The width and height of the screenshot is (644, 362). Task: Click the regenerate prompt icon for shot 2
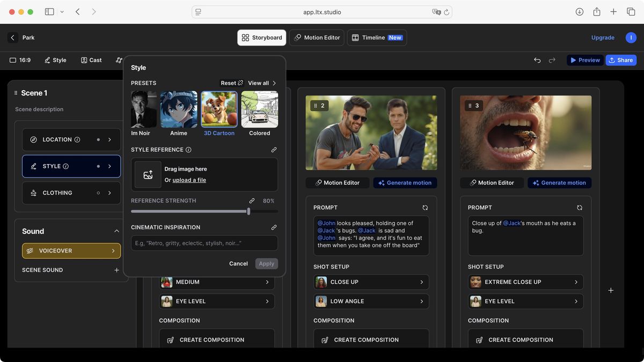tap(425, 208)
